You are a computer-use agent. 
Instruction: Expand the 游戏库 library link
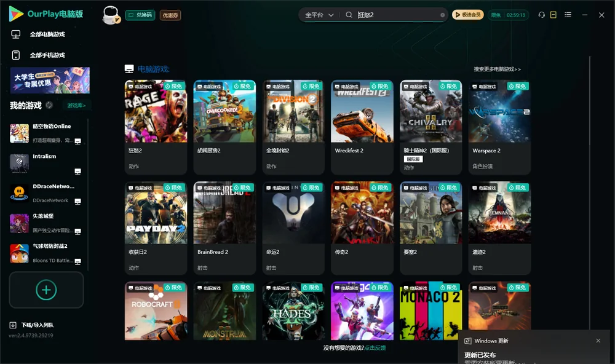[76, 105]
